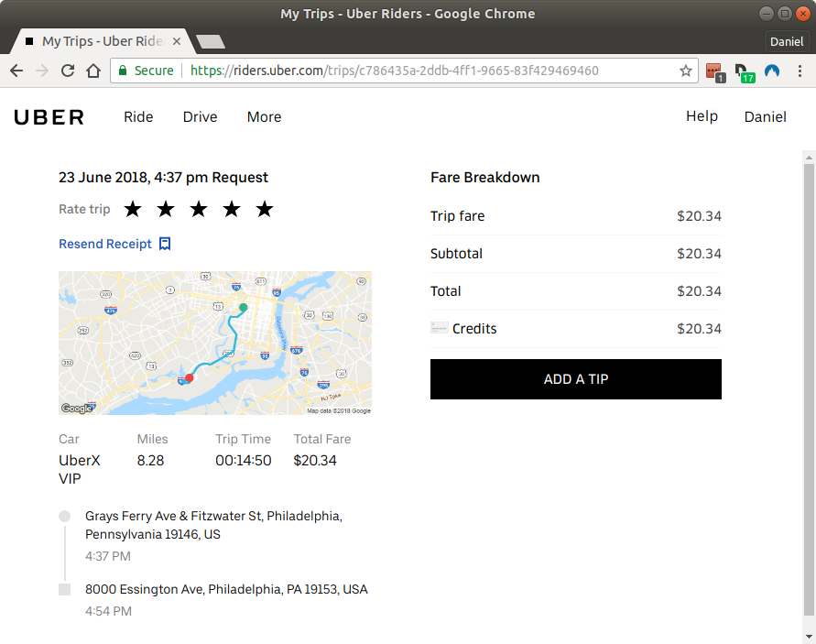Click the browser Forward arrow
Image resolution: width=816 pixels, height=644 pixels.
coord(42,71)
